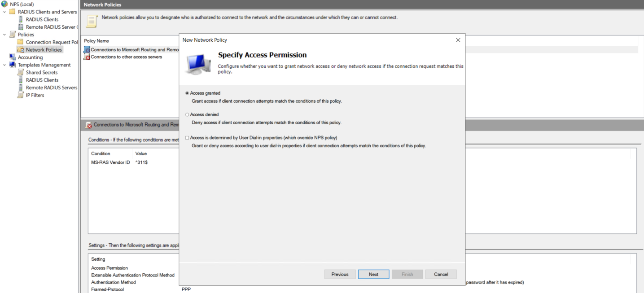Image resolution: width=644 pixels, height=293 pixels.
Task: Cancel the New Network Policy wizard
Action: [441, 274]
